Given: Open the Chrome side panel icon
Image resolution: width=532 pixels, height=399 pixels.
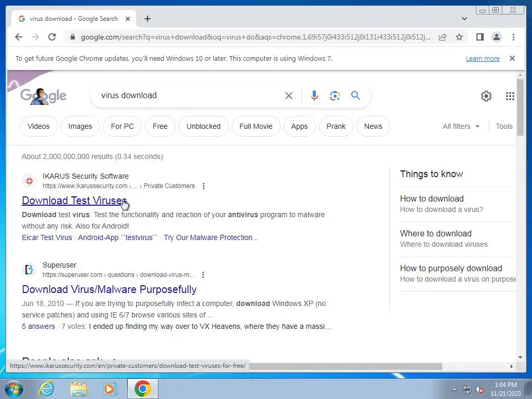Looking at the screenshot, I should click(480, 37).
